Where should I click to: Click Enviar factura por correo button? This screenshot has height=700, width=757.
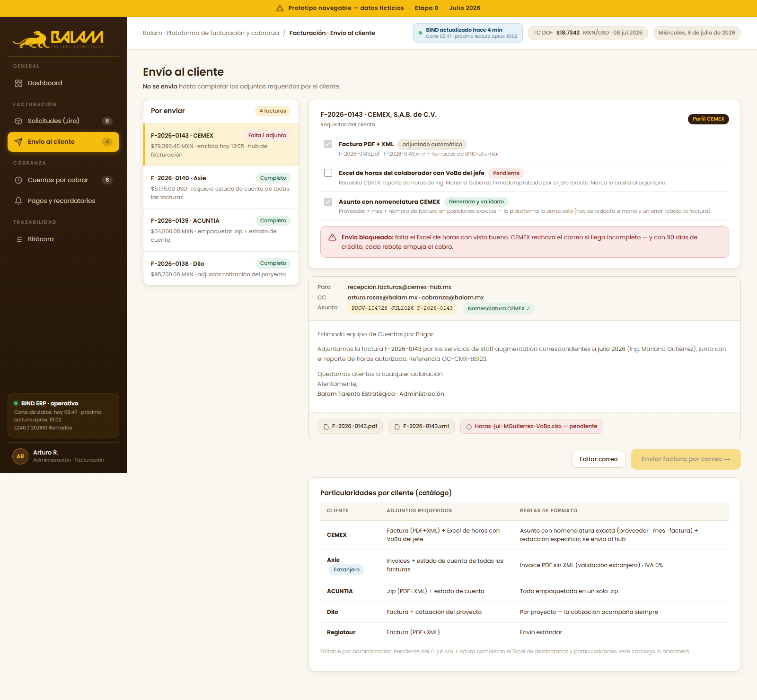point(686,459)
